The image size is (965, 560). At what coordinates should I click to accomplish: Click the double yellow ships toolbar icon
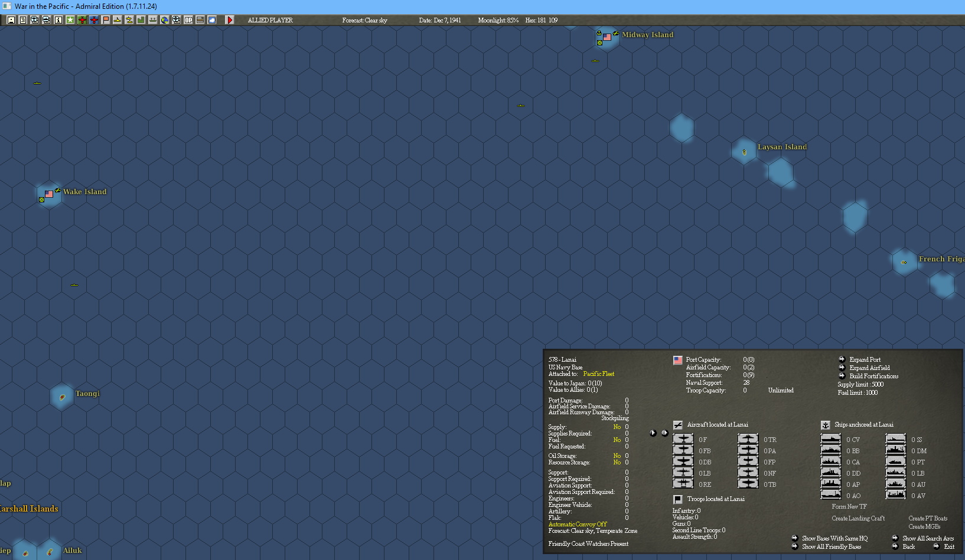[129, 20]
